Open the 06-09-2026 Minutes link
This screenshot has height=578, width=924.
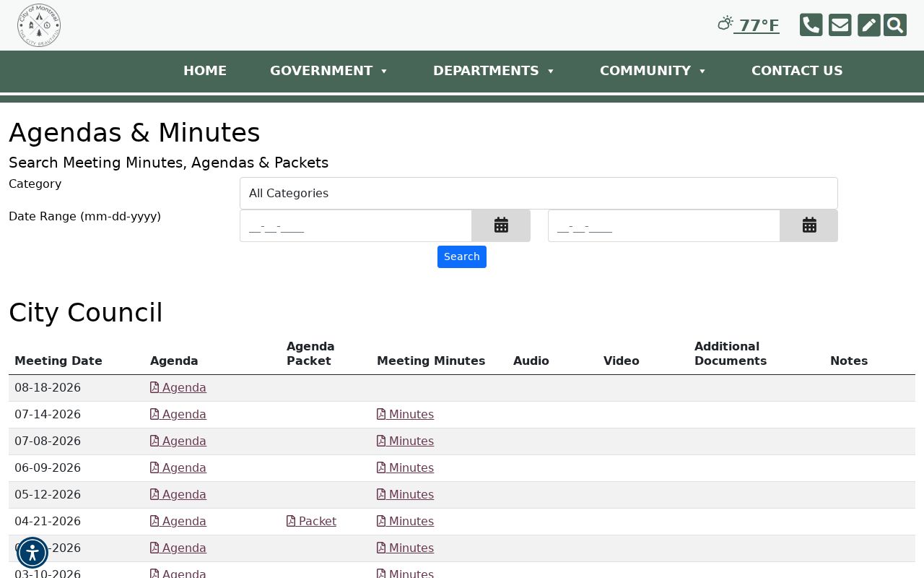(405, 468)
